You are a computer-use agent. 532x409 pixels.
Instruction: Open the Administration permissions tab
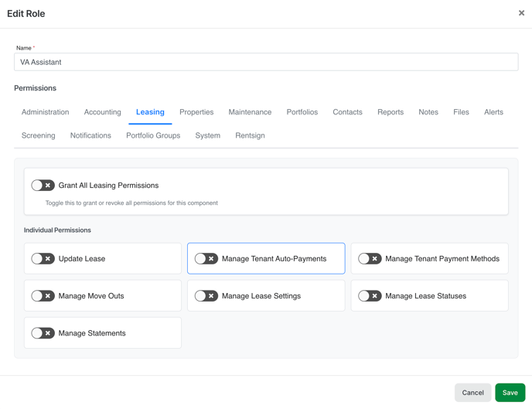tap(46, 112)
